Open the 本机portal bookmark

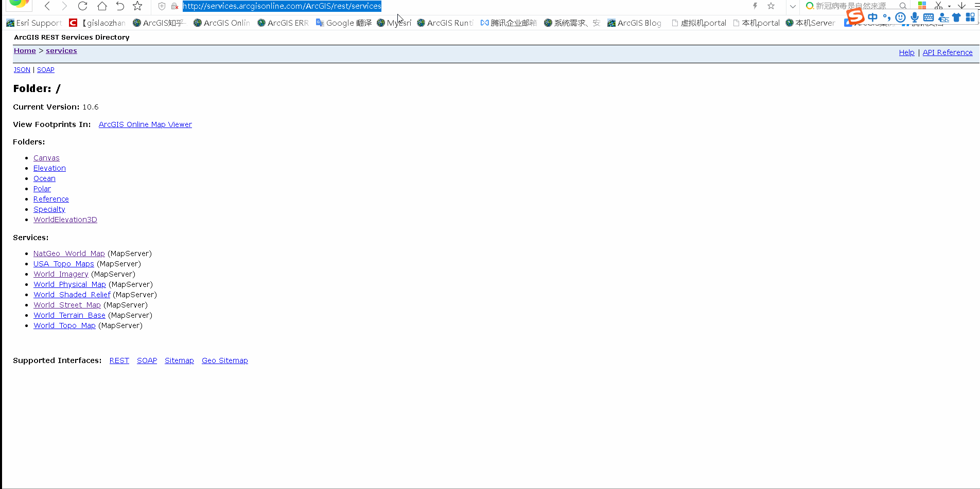(x=756, y=23)
